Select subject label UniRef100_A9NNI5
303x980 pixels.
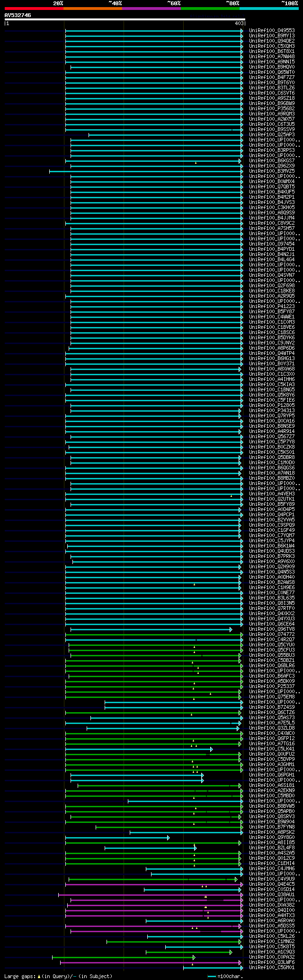[272, 62]
